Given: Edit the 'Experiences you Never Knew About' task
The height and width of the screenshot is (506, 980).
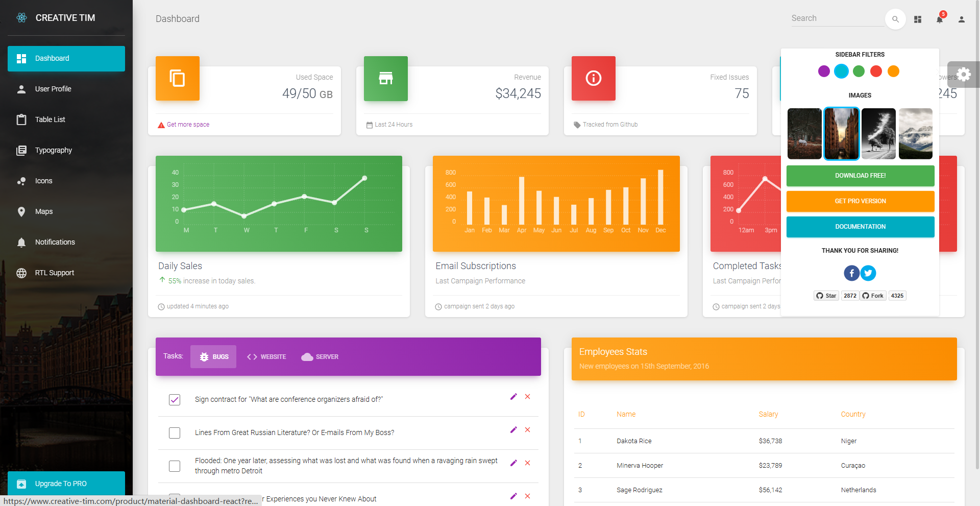Looking at the screenshot, I should [513, 496].
